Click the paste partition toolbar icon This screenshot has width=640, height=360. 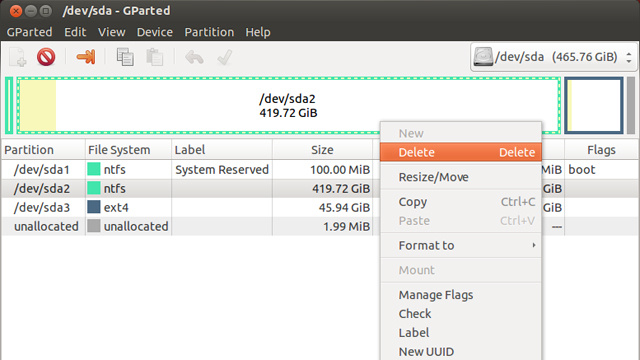click(x=155, y=57)
